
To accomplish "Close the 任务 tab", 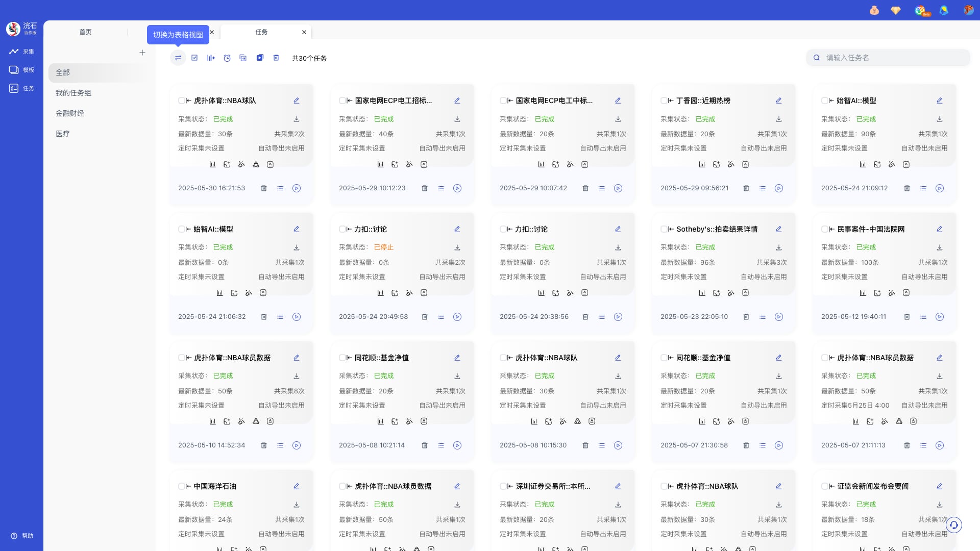I will pos(304,32).
